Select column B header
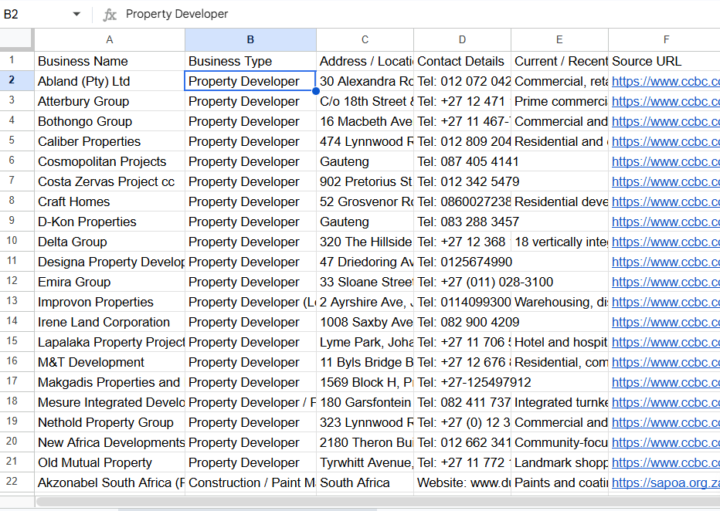The image size is (720, 511). (251, 39)
